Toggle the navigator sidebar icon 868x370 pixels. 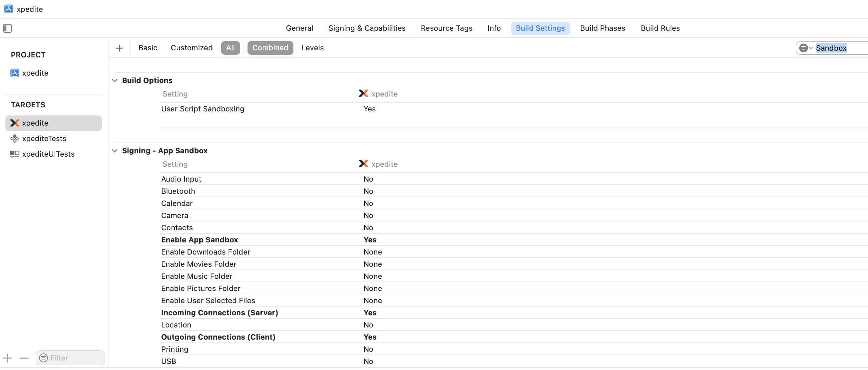[7, 28]
